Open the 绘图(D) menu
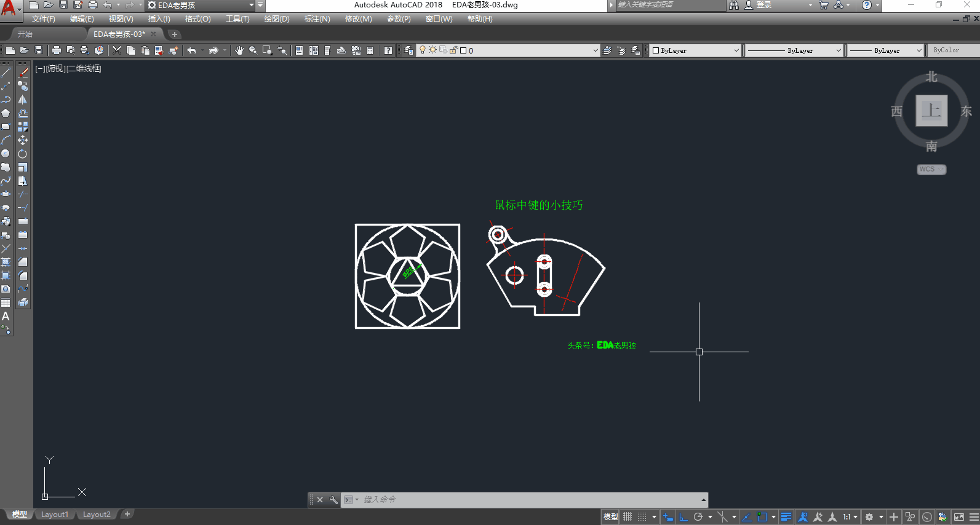The height and width of the screenshot is (525, 980). point(277,19)
